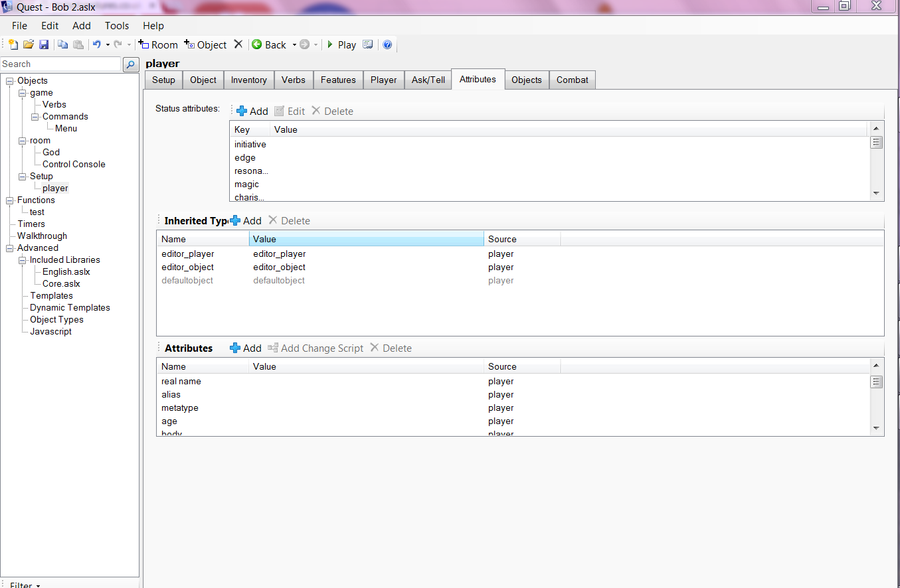This screenshot has width=900, height=588.
Task: Click the search magnifier button
Action: [x=131, y=64]
